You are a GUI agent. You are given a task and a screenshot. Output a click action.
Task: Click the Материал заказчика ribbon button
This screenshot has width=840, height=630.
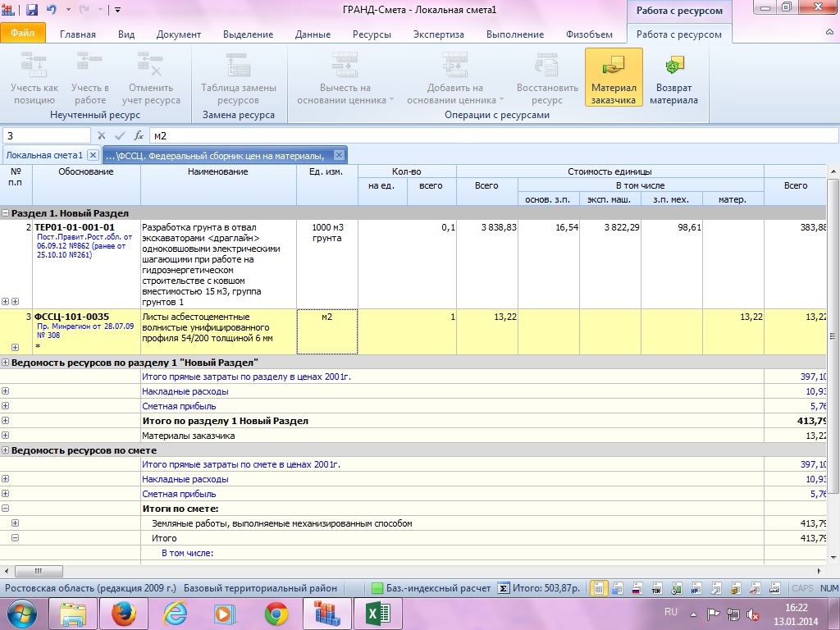coord(613,77)
